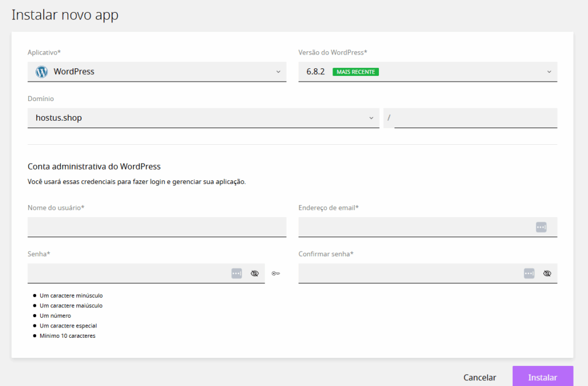The image size is (588, 386).
Task: Open the Domínio dropdown showing hostus.shop
Action: click(203, 118)
